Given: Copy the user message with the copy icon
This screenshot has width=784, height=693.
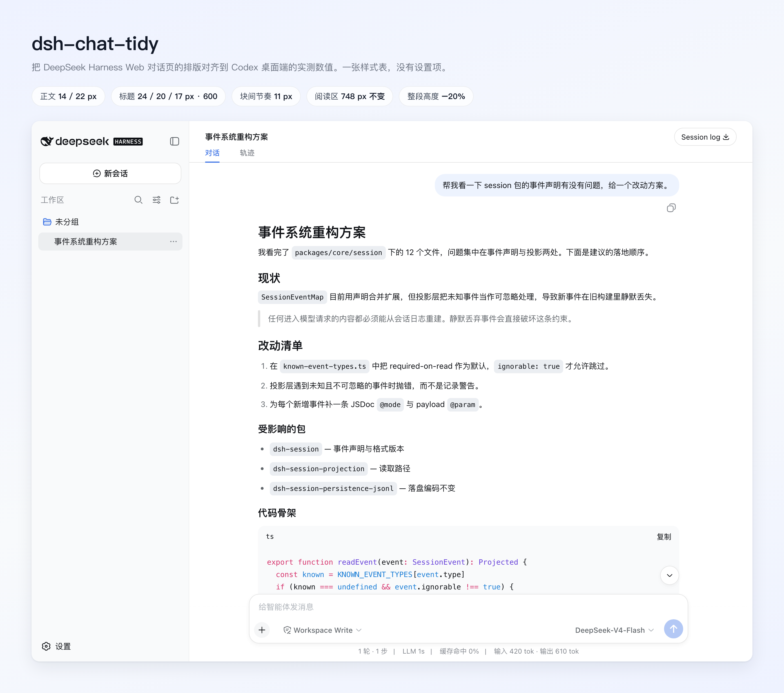Looking at the screenshot, I should (x=671, y=208).
